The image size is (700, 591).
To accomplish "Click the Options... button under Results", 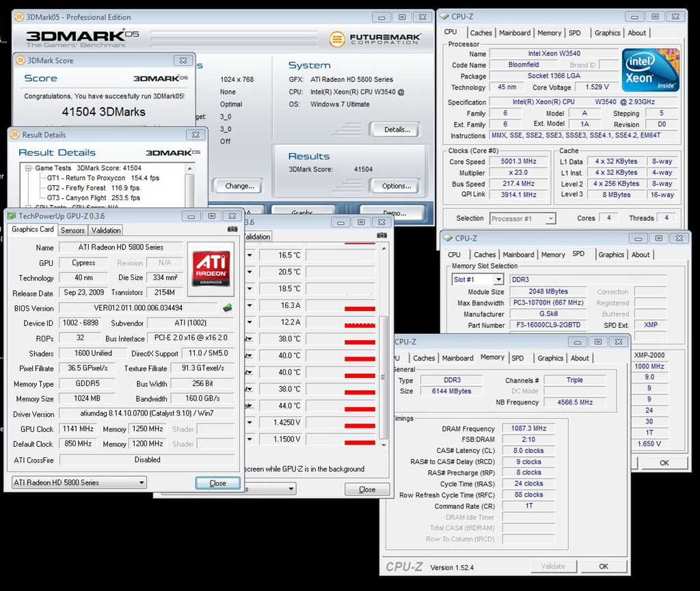I will (396, 186).
